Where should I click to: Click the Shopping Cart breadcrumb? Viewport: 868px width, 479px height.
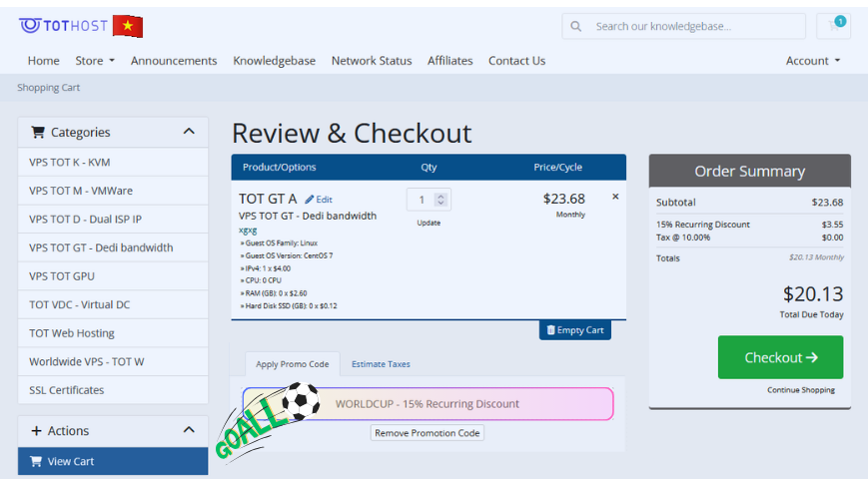[48, 88]
